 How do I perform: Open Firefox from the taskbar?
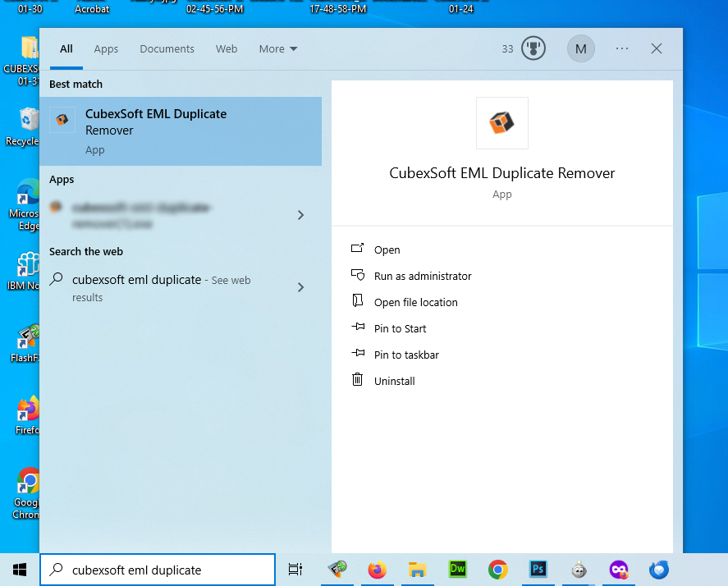coord(377,570)
